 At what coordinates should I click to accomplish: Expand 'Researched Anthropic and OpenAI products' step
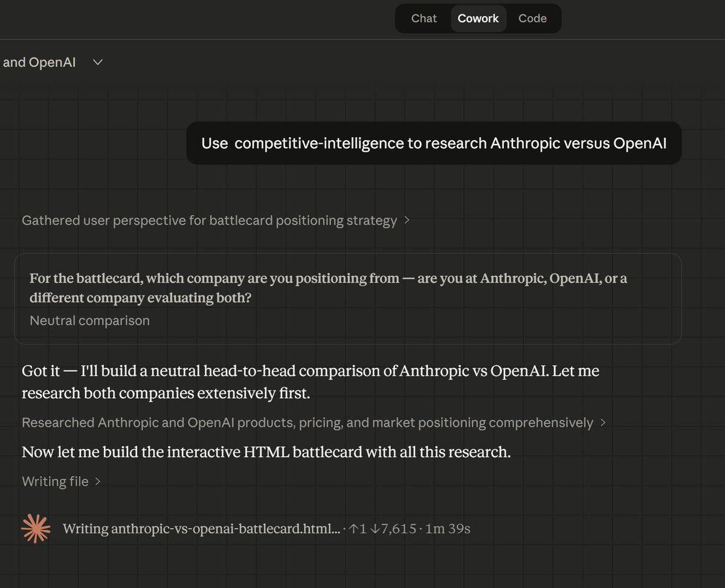314,422
